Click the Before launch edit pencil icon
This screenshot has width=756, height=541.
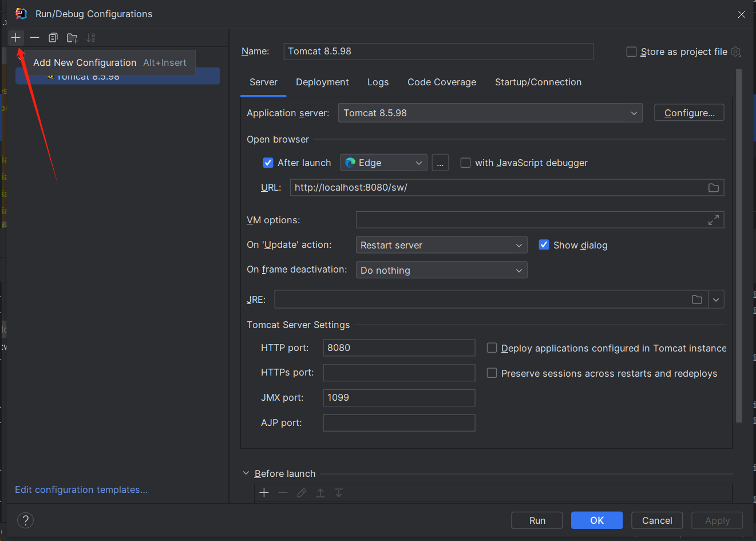(302, 493)
